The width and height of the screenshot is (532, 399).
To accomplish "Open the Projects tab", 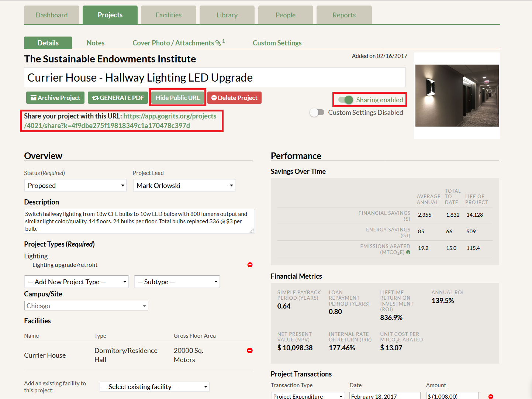I will pyautogui.click(x=110, y=15).
